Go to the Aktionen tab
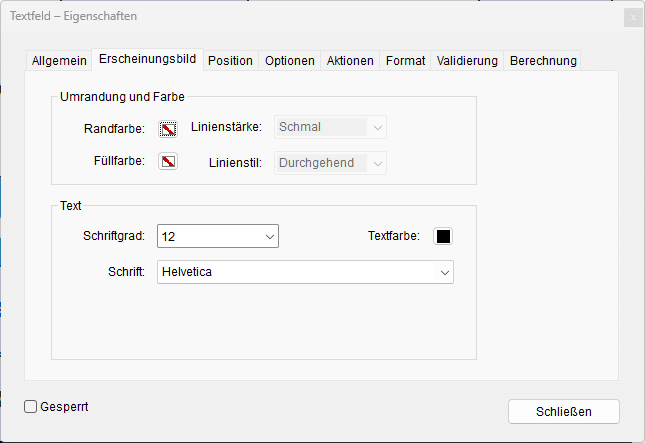Image resolution: width=645 pixels, height=443 pixels. (350, 61)
